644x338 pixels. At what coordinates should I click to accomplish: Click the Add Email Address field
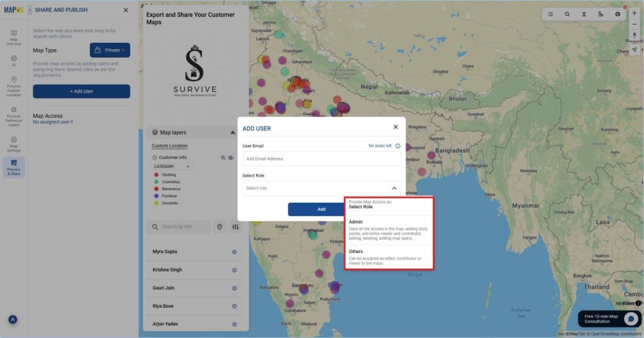coord(321,159)
